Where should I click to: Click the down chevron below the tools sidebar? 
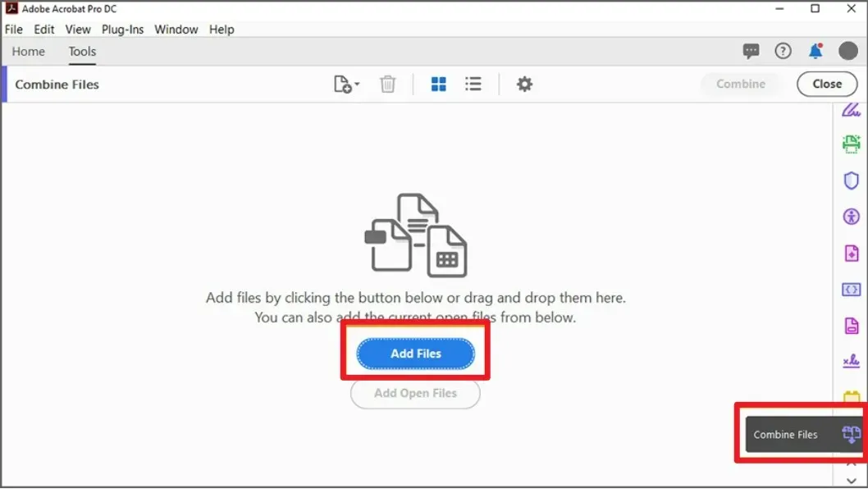(850, 481)
